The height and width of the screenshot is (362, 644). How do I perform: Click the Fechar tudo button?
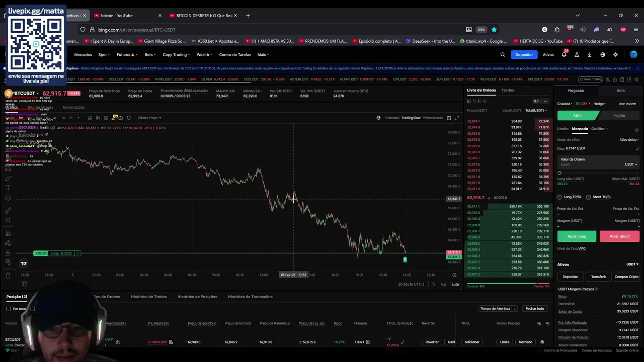535,309
